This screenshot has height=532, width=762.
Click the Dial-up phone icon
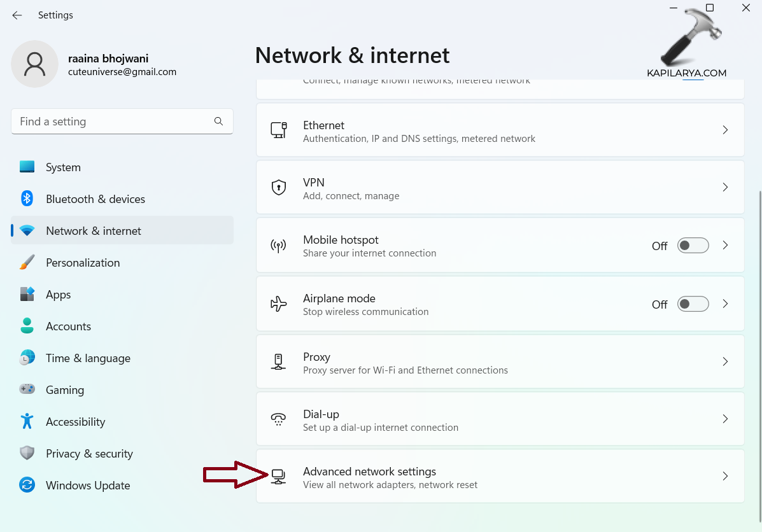click(x=278, y=419)
